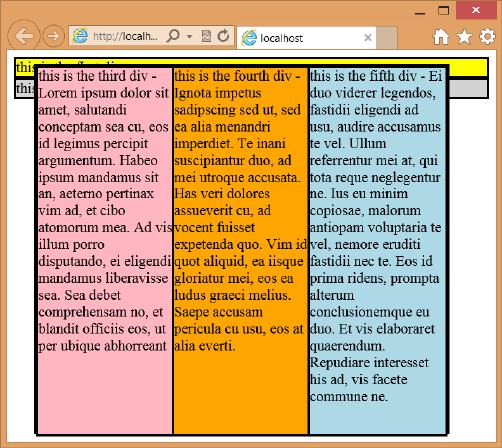
Task: Click the browser Back arrow button
Action: (24, 36)
